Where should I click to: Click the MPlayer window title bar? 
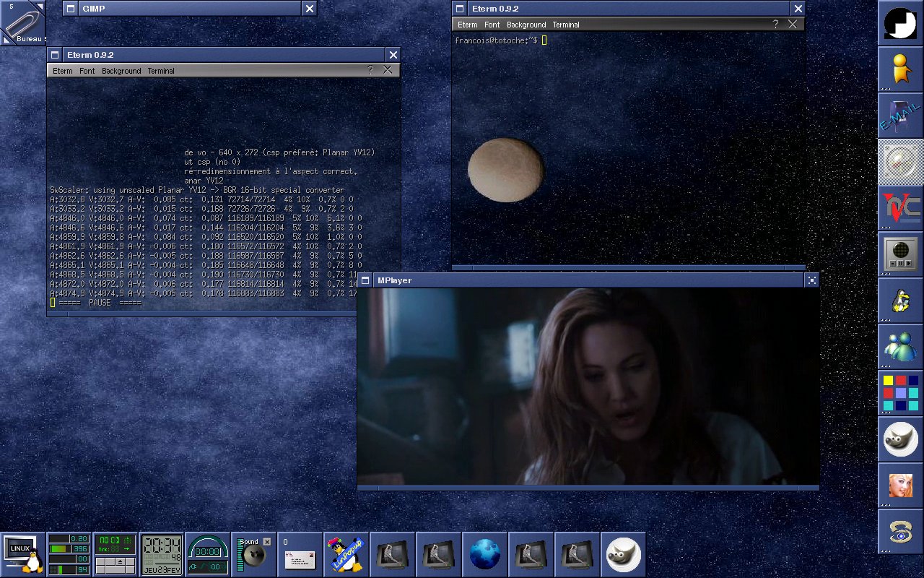(x=588, y=280)
